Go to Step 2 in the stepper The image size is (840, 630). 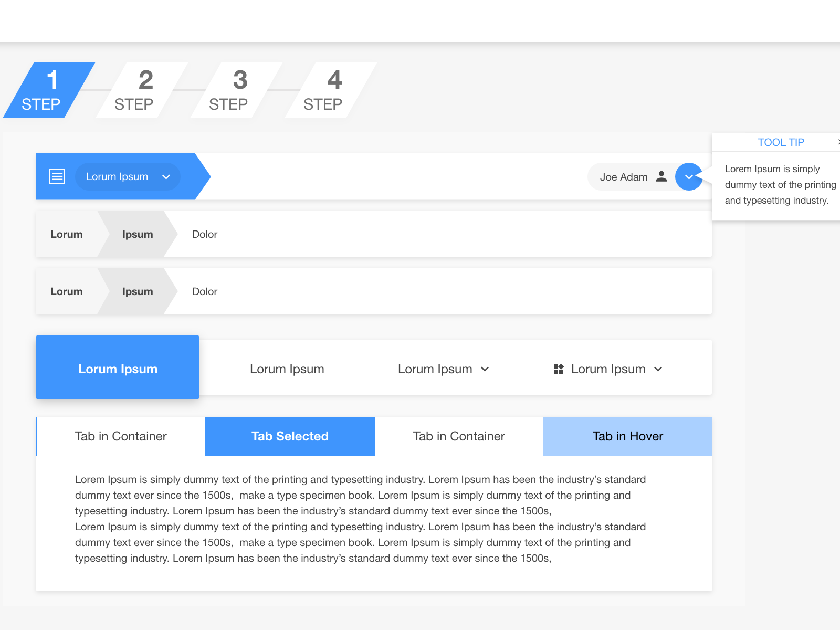pos(142,89)
